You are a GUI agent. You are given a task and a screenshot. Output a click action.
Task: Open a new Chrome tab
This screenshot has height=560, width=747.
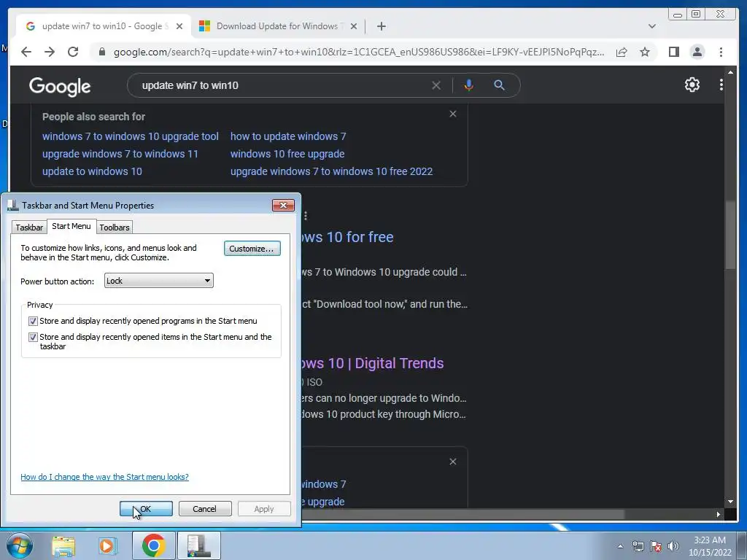[381, 26]
